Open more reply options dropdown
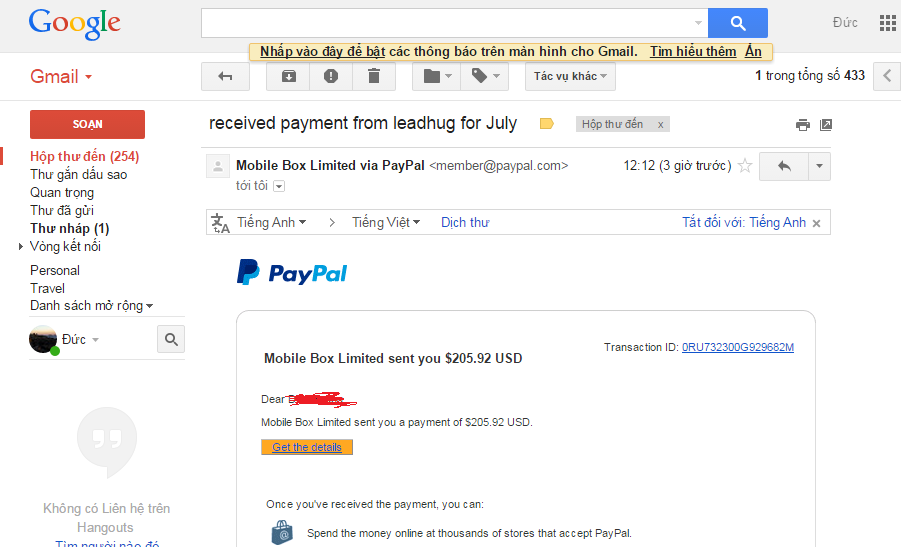901x547 pixels. [x=819, y=167]
